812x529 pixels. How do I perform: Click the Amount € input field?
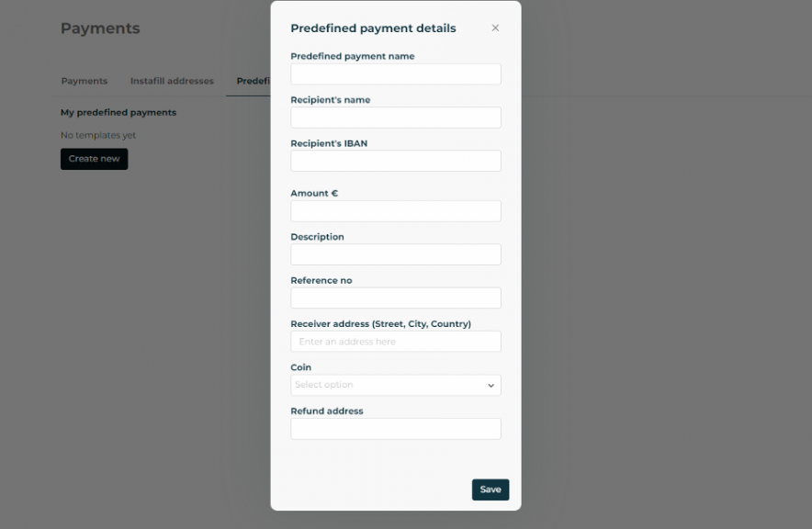pyautogui.click(x=396, y=211)
